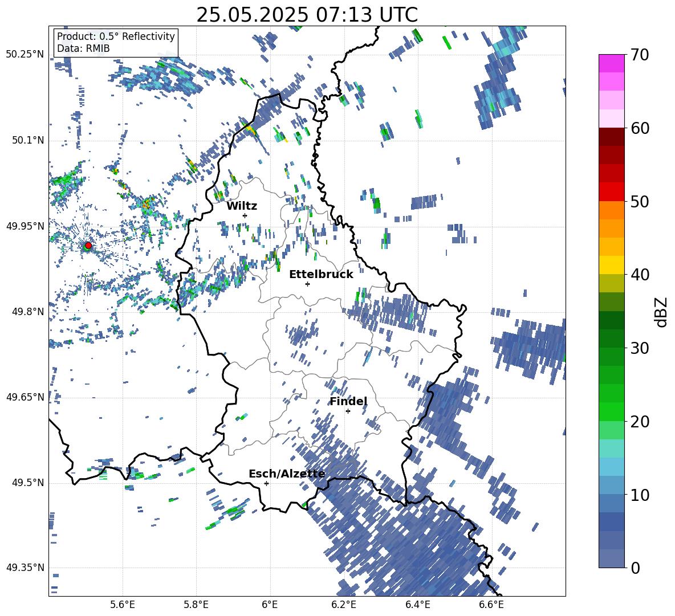
Task: Click the 5.6°E longitude label
Action: coord(123,605)
